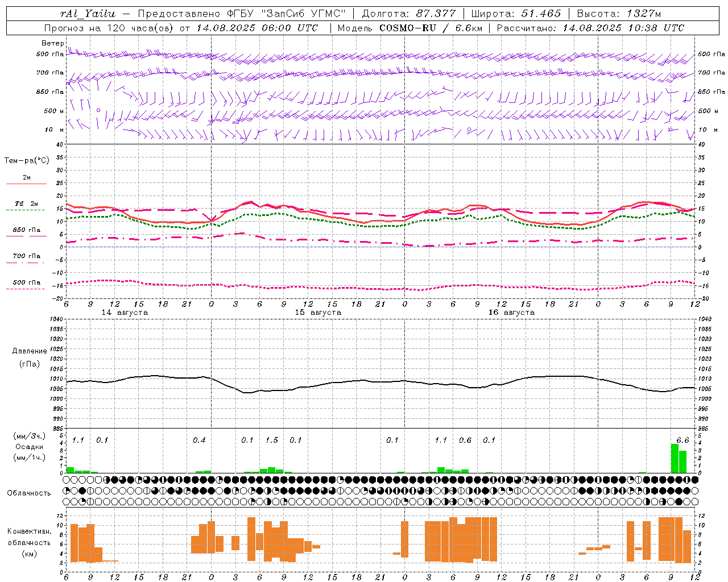728x582 pixels.
Task: Click the Конвективн. convective cloud label
Action: (x=30, y=531)
